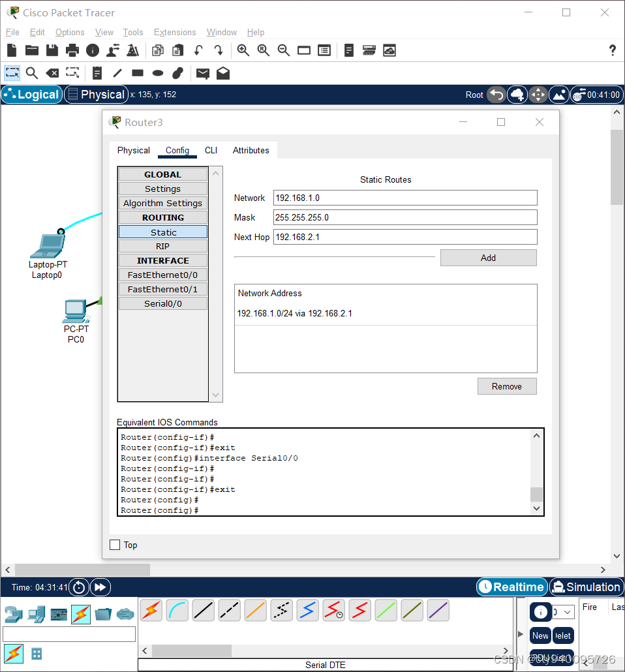Save the project with the floppy icon

[x=52, y=51]
